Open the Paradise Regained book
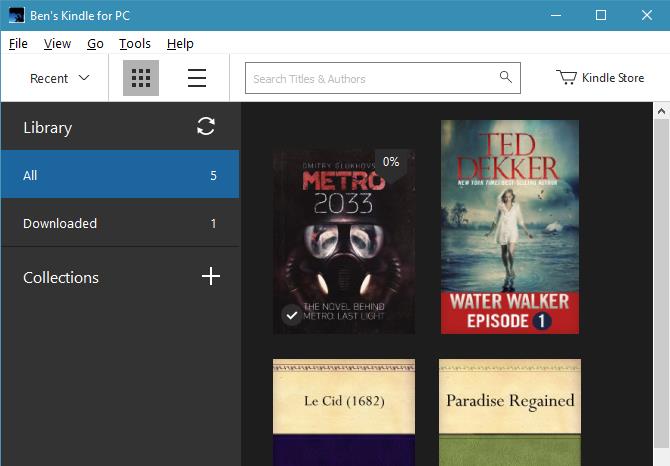 coord(510,412)
